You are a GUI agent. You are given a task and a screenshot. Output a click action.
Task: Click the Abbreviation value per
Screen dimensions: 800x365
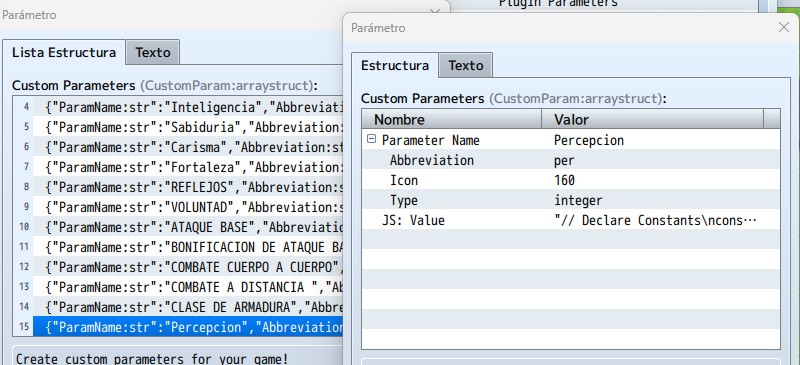564,160
